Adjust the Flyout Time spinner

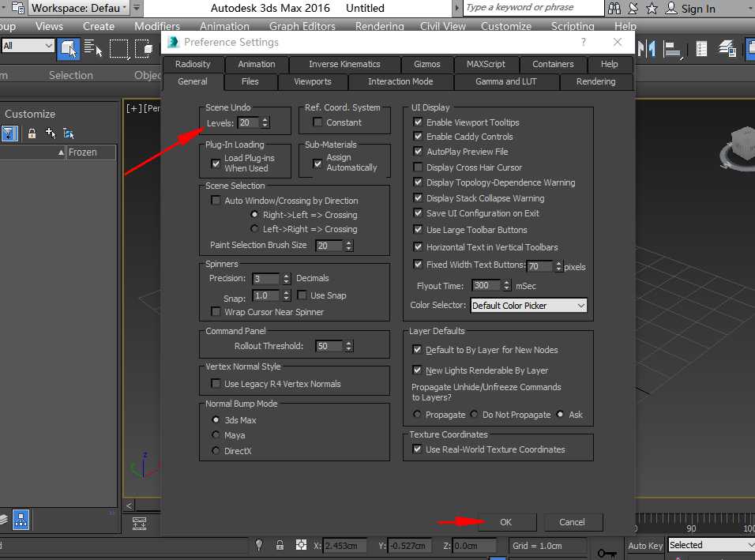506,286
